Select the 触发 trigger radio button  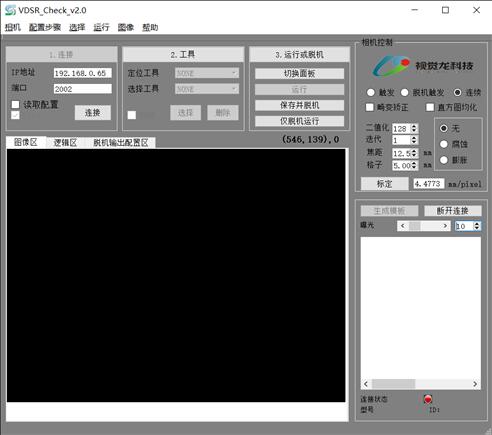pyautogui.click(x=370, y=92)
